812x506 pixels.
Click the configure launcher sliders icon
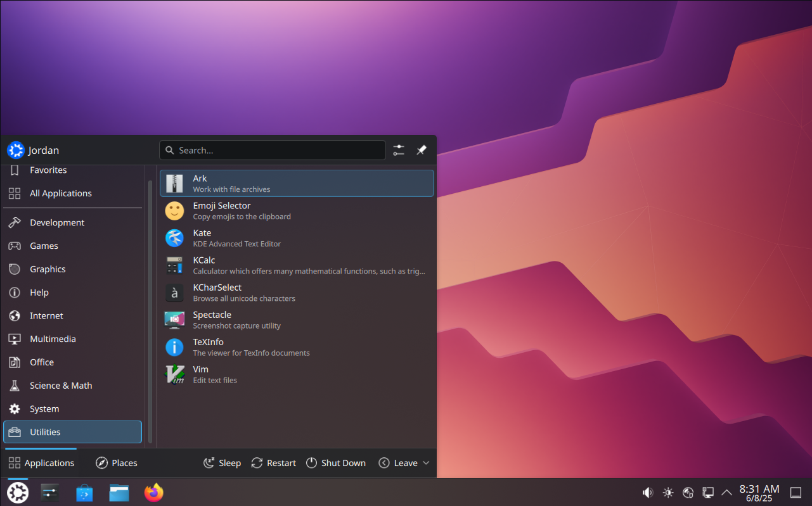tap(398, 150)
